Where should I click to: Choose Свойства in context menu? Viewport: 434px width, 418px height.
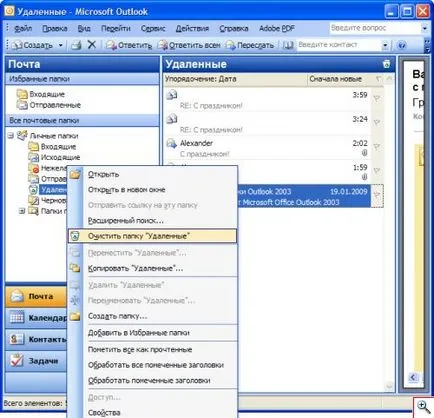pyautogui.click(x=152, y=413)
